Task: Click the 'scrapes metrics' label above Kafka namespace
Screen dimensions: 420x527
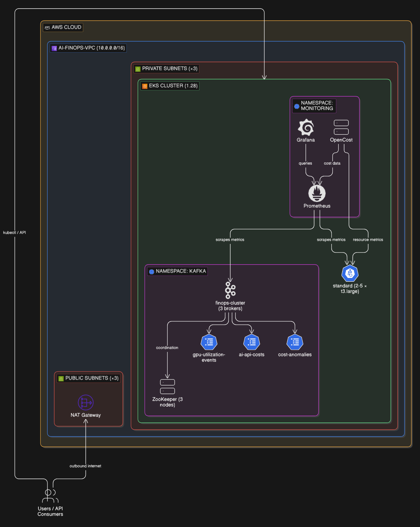Action: click(x=230, y=240)
